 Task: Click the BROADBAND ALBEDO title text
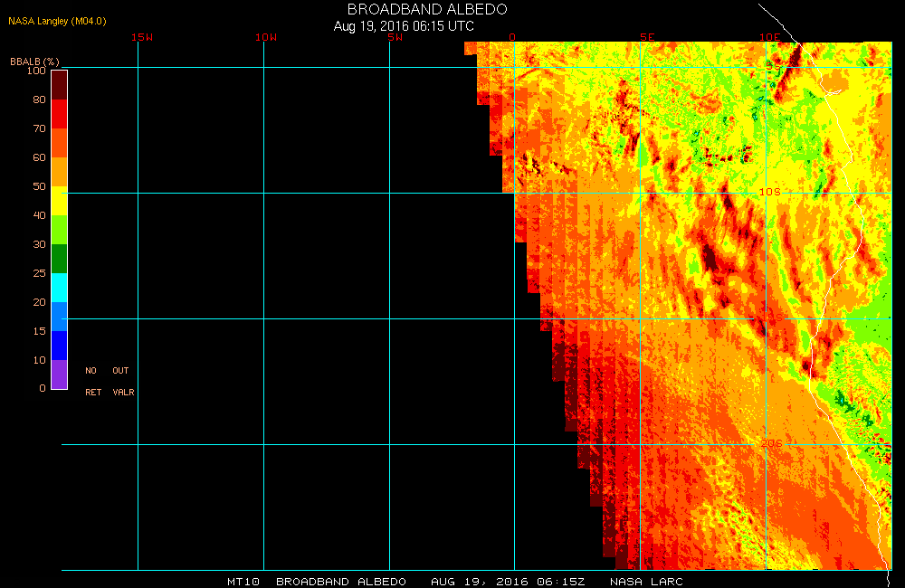coord(427,9)
